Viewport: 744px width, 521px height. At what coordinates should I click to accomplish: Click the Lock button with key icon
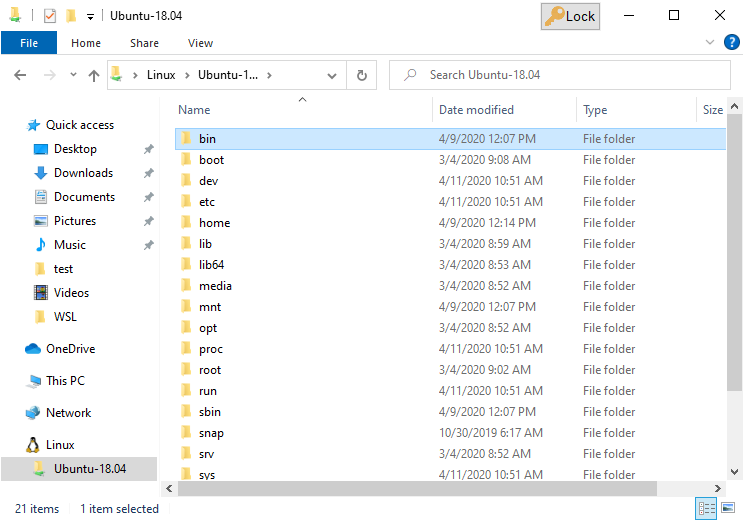coord(570,17)
